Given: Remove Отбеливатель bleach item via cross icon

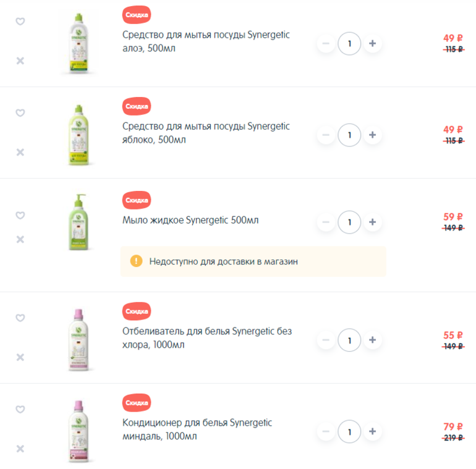Looking at the screenshot, I should [20, 357].
